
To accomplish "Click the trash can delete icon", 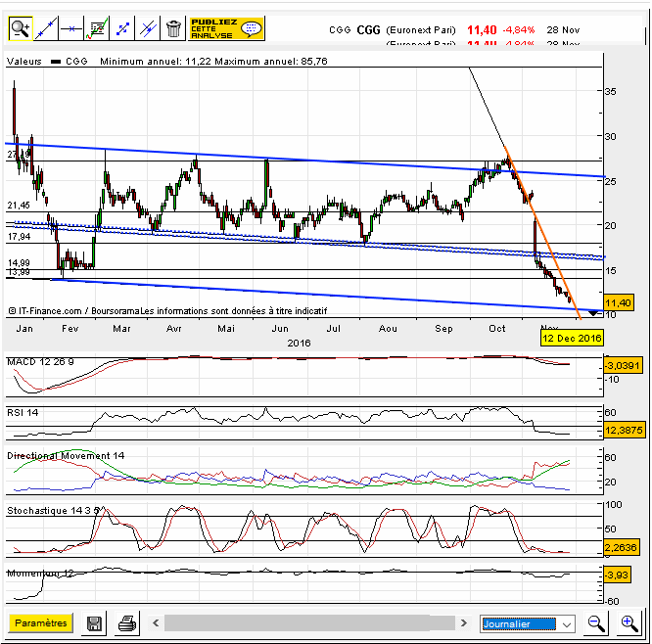I will tap(173, 28).
